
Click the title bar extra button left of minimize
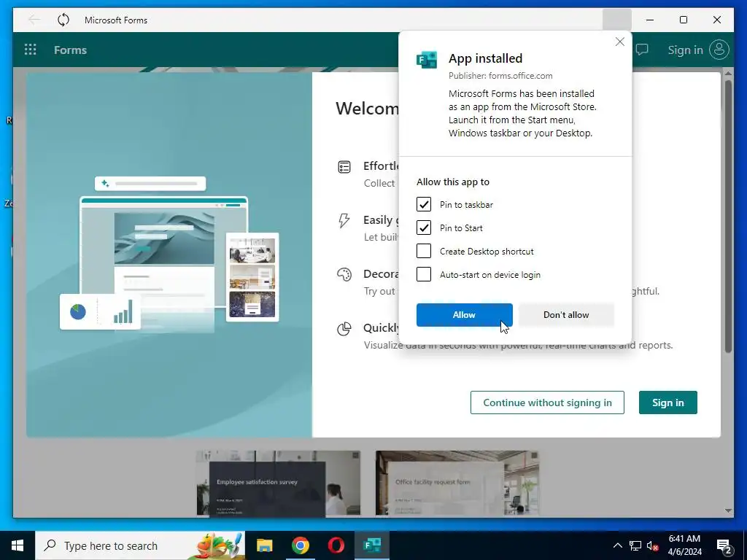point(617,20)
